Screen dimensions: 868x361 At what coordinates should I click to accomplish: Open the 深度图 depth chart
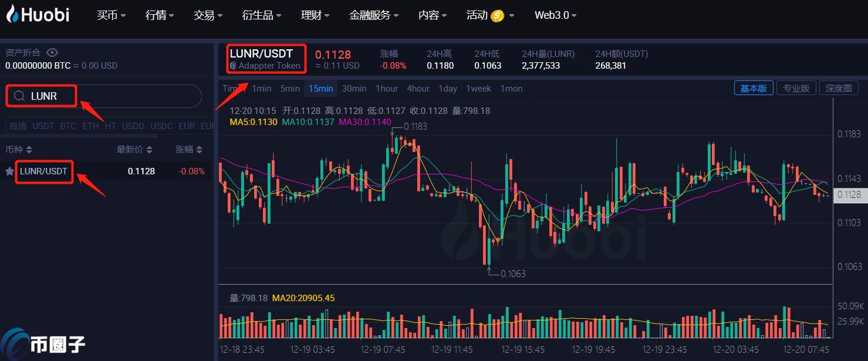point(839,88)
